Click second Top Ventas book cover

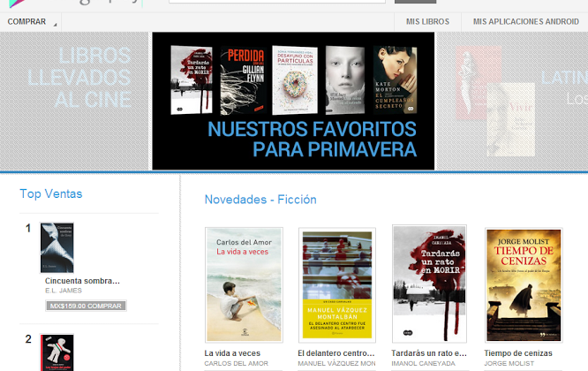pyautogui.click(x=57, y=352)
